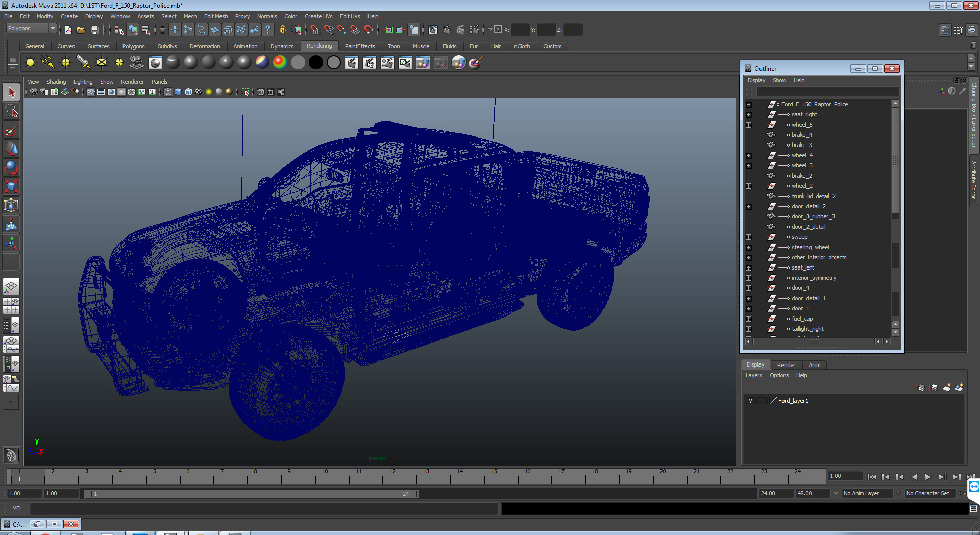Switch to the Dynamics shelf tab

(282, 46)
